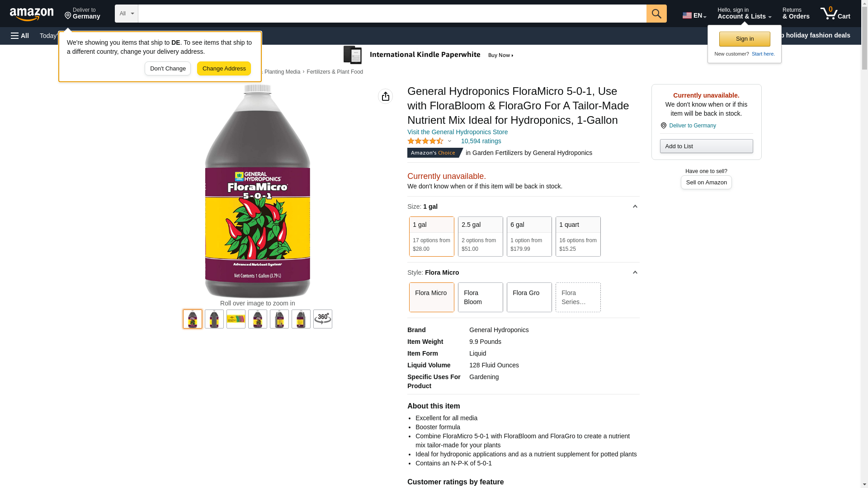Open Account & Lists menu
The width and height of the screenshot is (868, 488).
[744, 14]
